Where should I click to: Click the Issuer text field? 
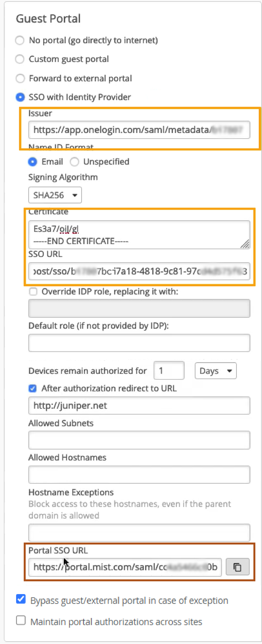[139, 130]
